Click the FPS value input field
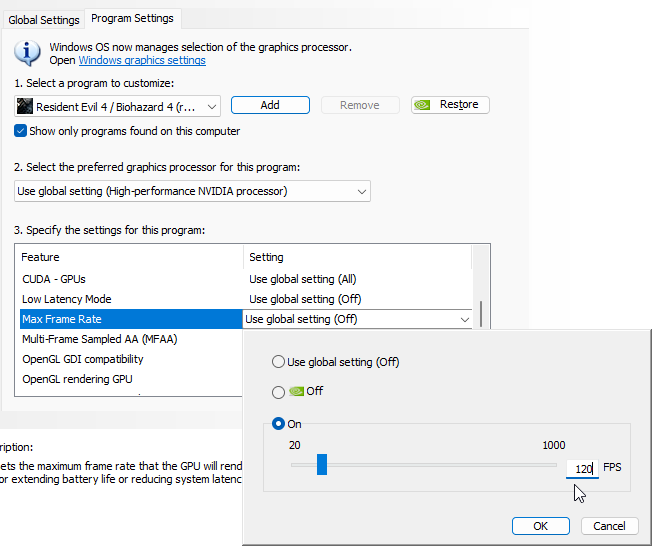 click(582, 468)
